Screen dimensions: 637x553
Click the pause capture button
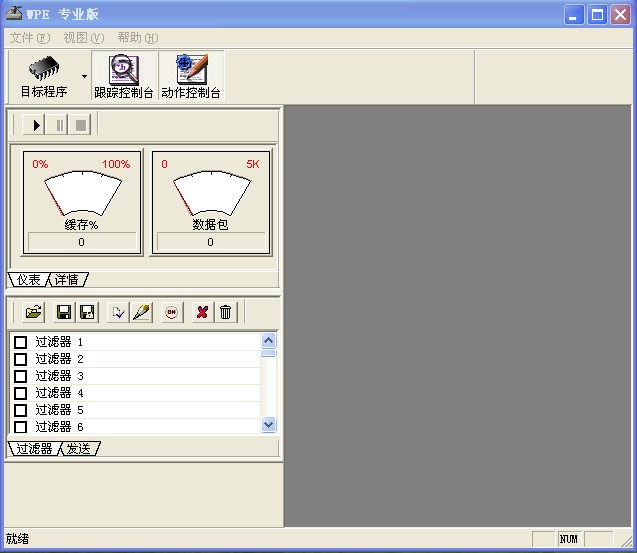click(x=57, y=125)
